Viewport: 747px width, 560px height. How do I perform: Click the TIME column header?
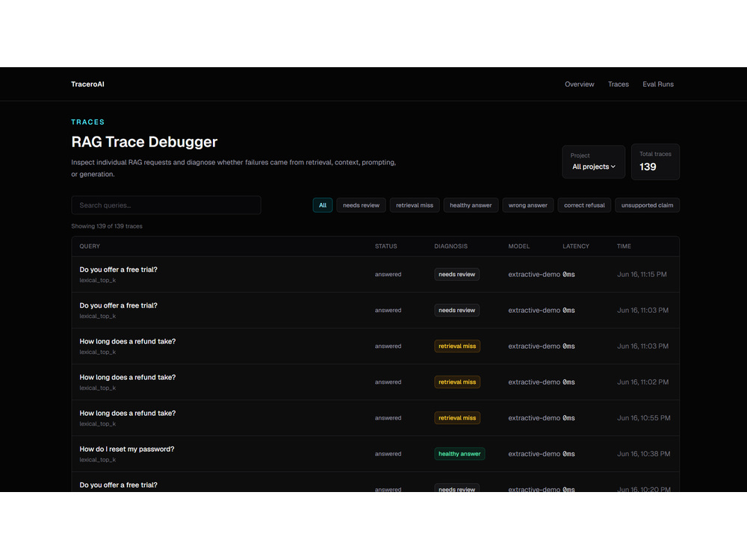pos(624,246)
